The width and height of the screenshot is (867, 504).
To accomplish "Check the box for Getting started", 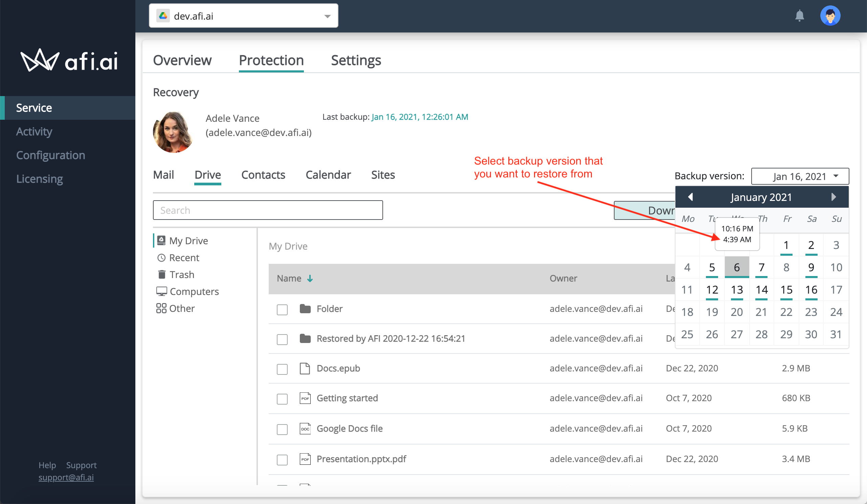I will pyautogui.click(x=282, y=399).
